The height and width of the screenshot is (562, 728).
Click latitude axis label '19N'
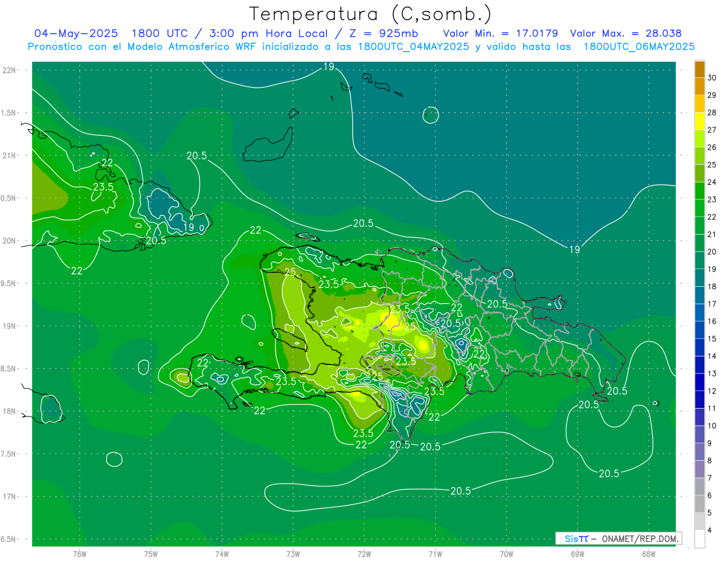[x=9, y=326]
